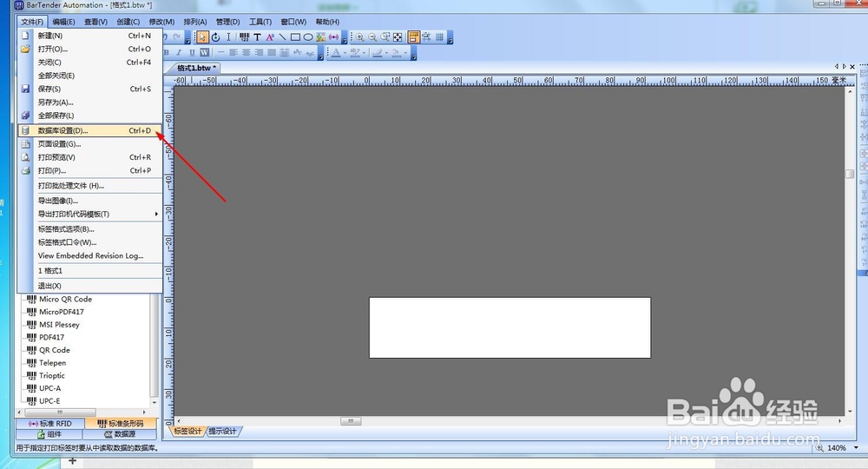Toggle the highlighted label view icon
The image size is (868, 469).
(413, 37)
